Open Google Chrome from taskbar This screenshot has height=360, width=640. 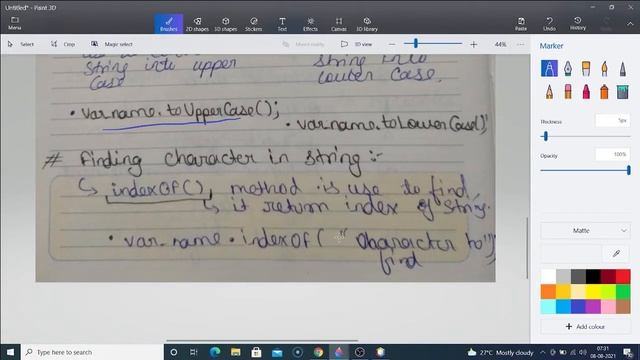[318, 352]
